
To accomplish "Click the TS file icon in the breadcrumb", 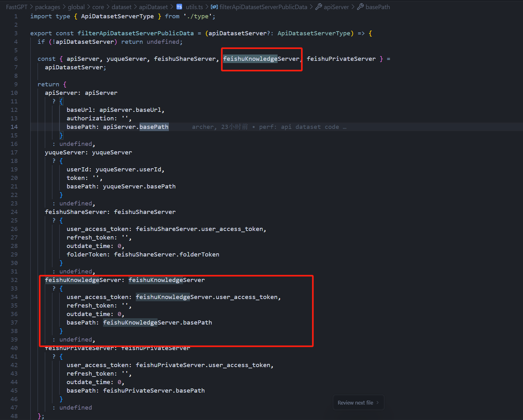I will [179, 7].
